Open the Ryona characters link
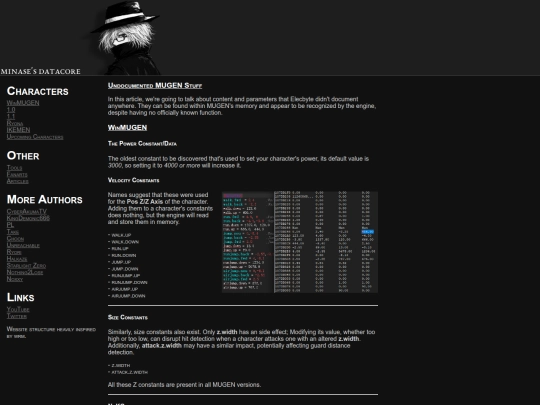This screenshot has width=540, height=405. point(15,123)
